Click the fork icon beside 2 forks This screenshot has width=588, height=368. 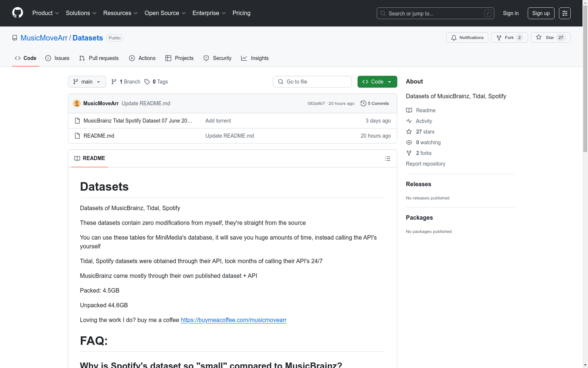click(x=409, y=153)
